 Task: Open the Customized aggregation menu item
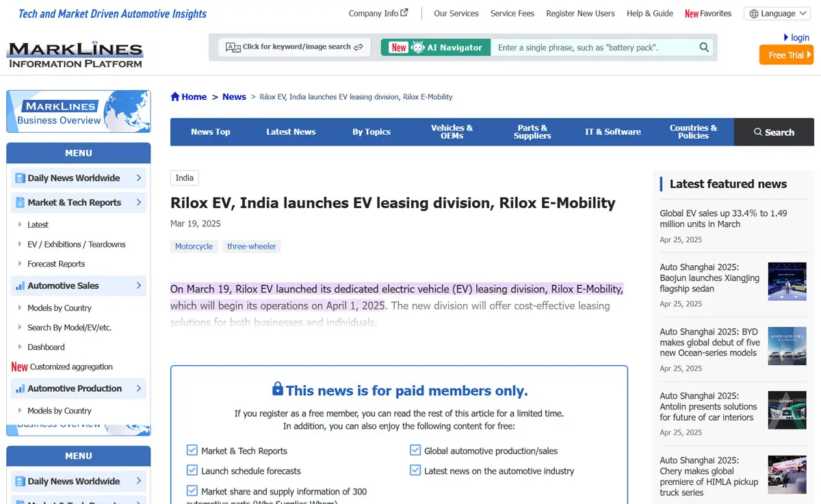(x=71, y=367)
